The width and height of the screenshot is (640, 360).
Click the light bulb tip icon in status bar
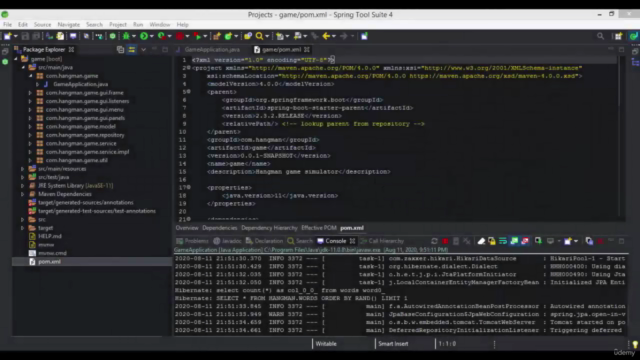[x=635, y=344]
